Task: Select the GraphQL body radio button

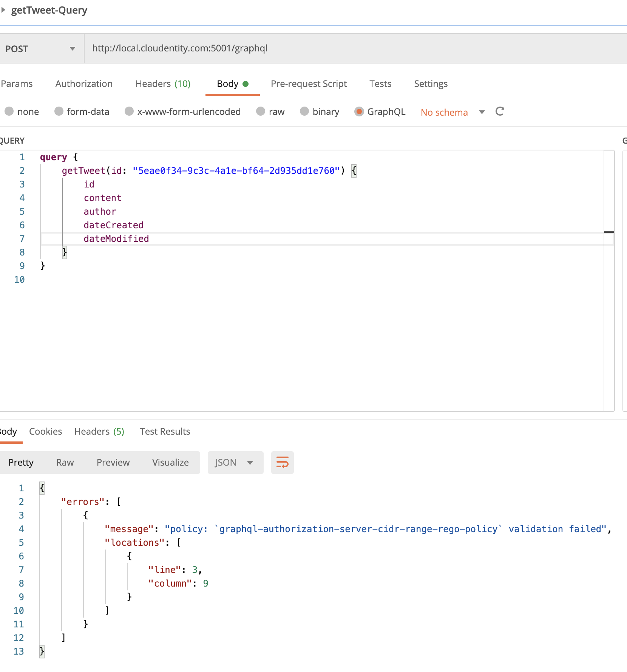Action: coord(359,111)
